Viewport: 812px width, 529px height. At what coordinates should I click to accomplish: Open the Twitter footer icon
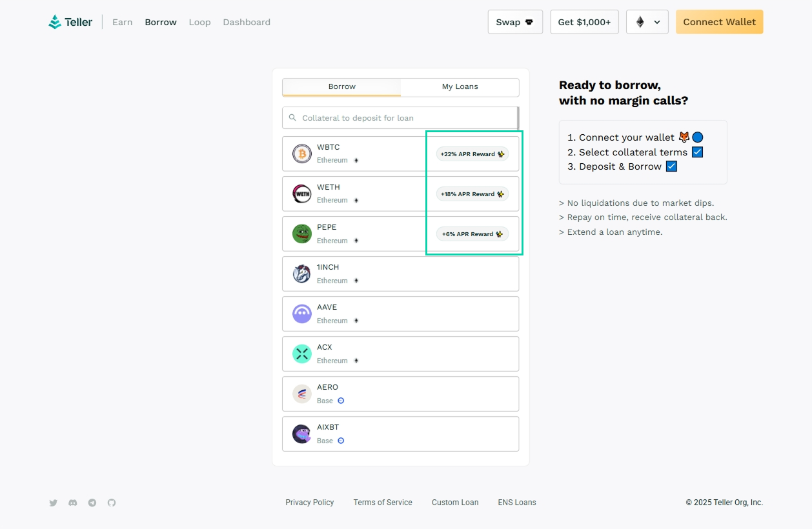54,503
